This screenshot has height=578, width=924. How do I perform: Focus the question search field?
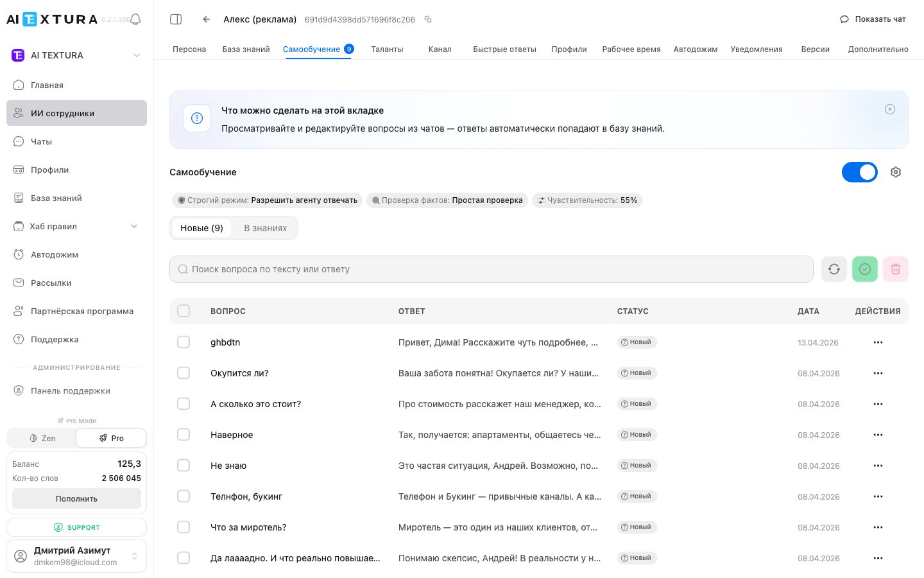tap(492, 269)
